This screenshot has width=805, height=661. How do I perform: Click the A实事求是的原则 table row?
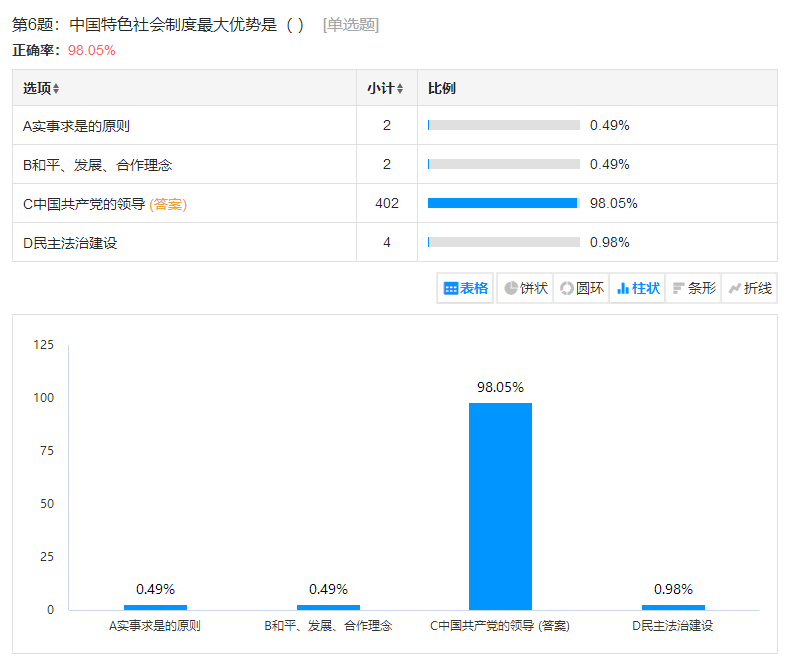point(76,126)
